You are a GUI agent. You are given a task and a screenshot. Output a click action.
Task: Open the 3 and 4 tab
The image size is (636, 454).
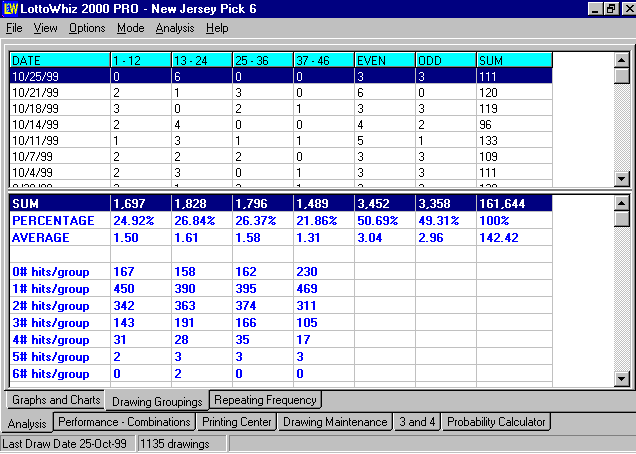pos(417,422)
